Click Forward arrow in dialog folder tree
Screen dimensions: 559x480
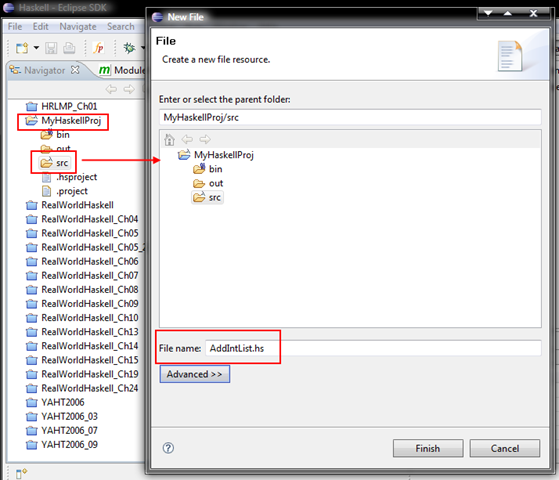coord(205,139)
